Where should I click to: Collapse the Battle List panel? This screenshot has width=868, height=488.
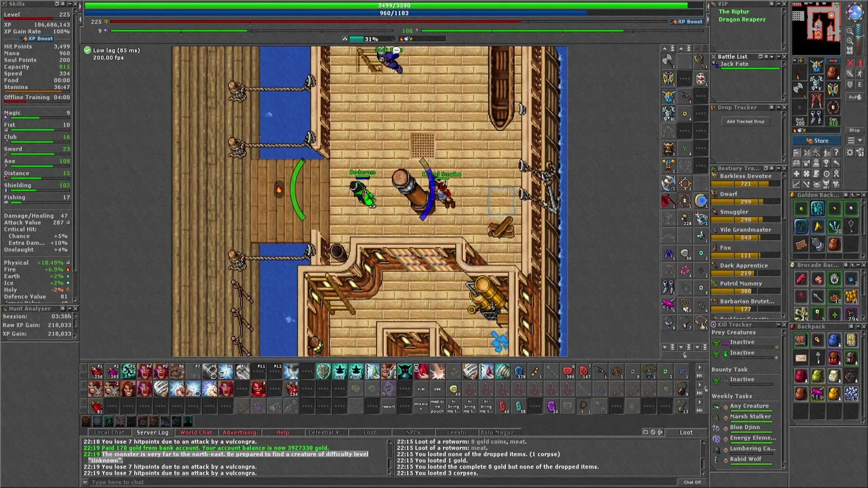pos(777,57)
